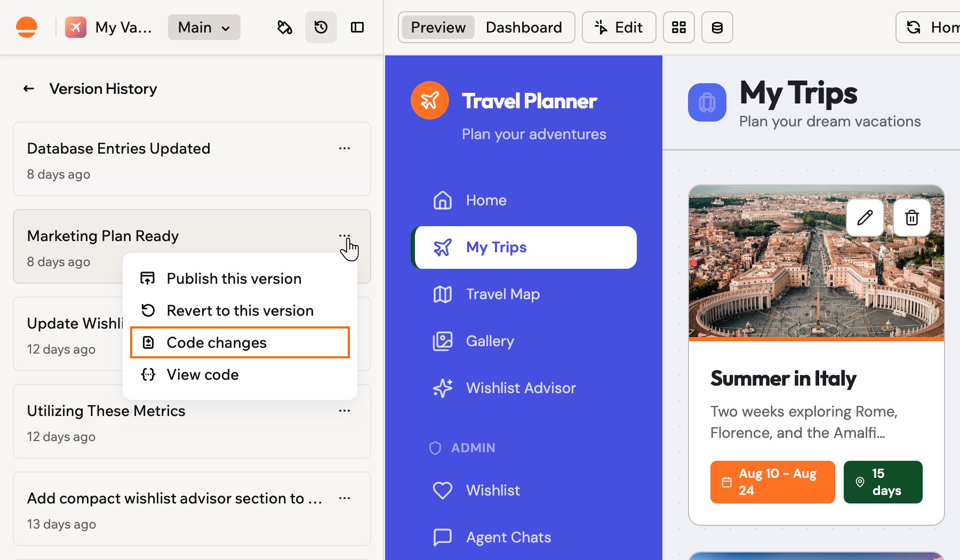Open Travel Map in sidebar
Image resolution: width=960 pixels, height=560 pixels.
click(x=524, y=294)
